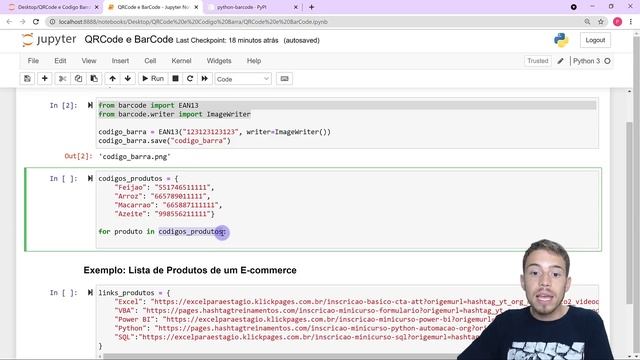Viewport: 640px width, 360px height.
Task: Click the Logout button
Action: [595, 40]
